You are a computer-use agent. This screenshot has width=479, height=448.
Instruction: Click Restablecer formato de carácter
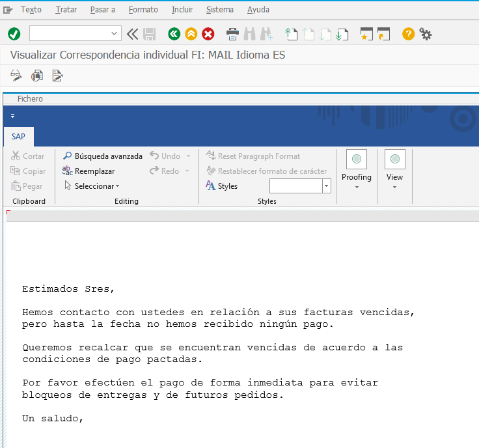pyautogui.click(x=267, y=171)
